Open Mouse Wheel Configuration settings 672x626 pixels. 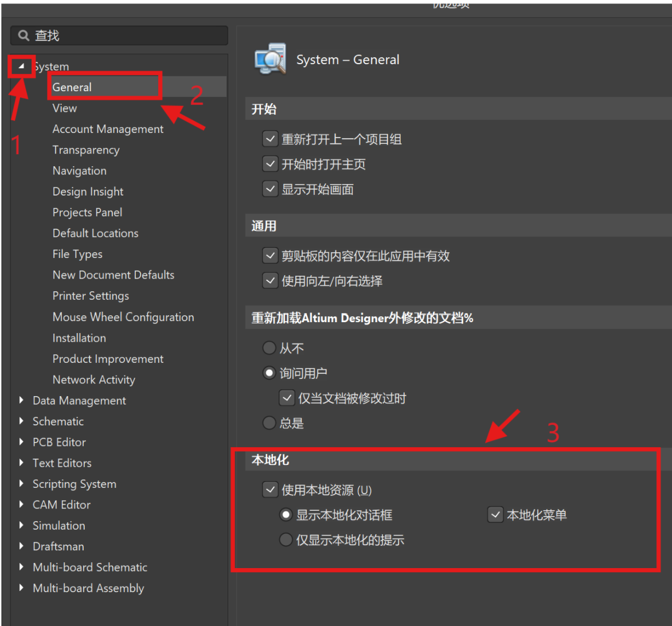[123, 316]
